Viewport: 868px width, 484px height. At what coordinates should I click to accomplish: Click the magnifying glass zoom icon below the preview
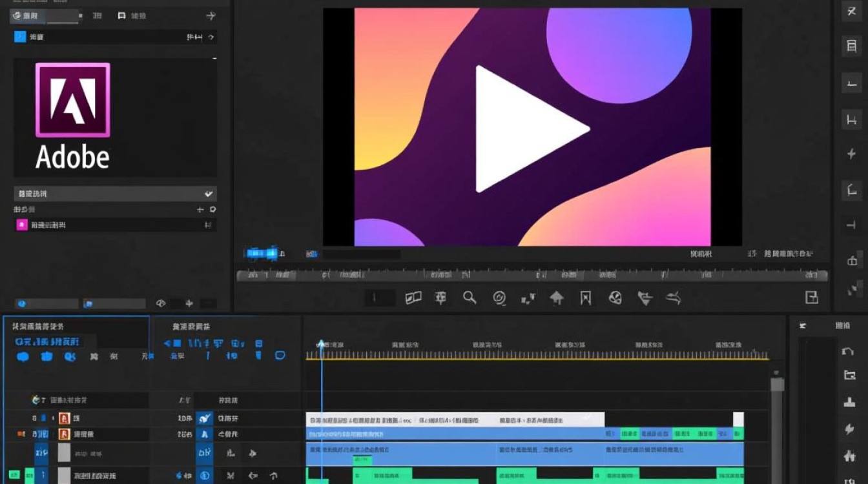[x=470, y=297]
